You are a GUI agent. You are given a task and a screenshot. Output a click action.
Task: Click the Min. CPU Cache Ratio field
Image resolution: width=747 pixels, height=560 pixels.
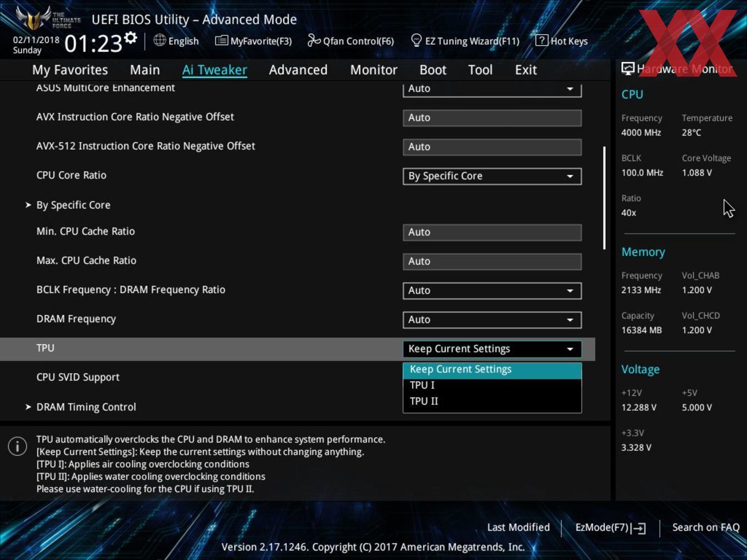[492, 232]
